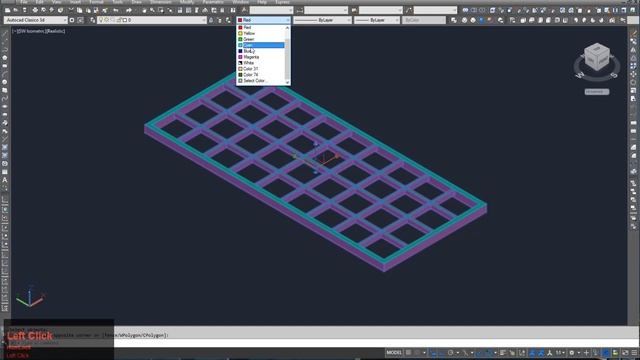640x360 pixels.
Task: Click the Save icon
Action: click(x=24, y=10)
